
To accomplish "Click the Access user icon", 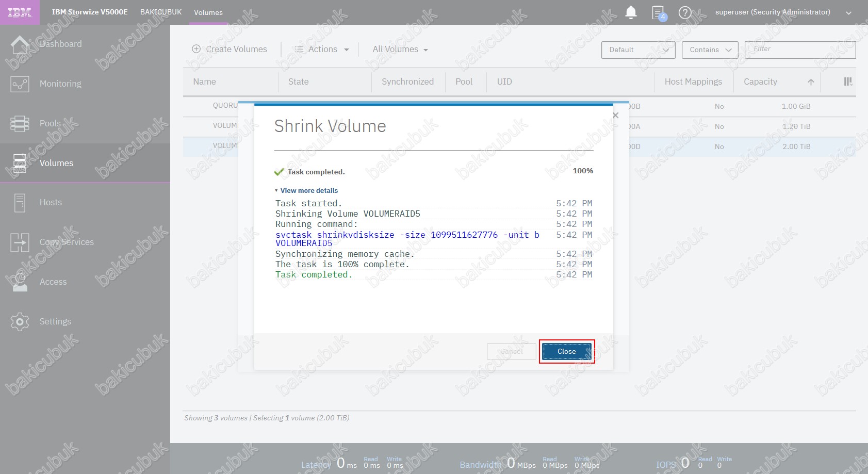I will click(x=20, y=282).
